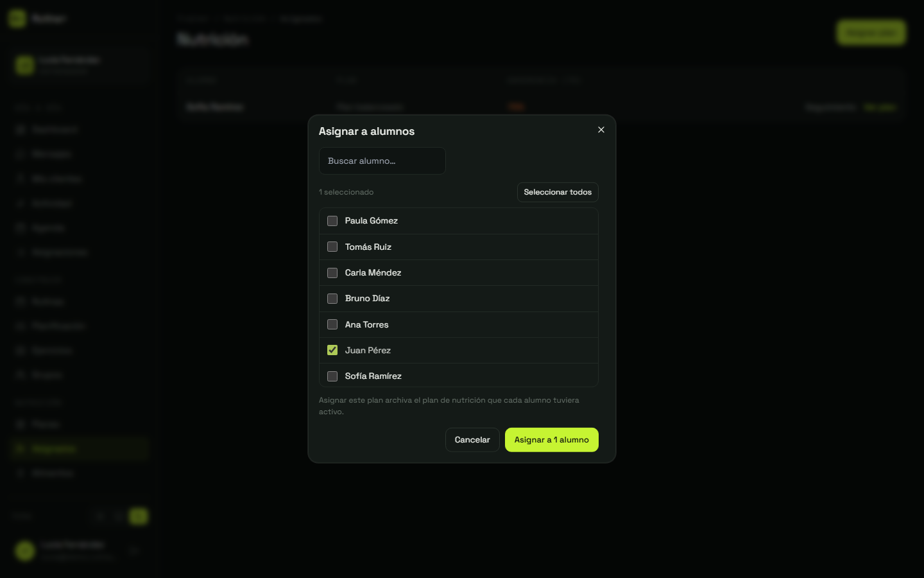Image resolution: width=924 pixels, height=578 pixels.
Task: Close the Asignar a alumnos dialog
Action: point(601,130)
